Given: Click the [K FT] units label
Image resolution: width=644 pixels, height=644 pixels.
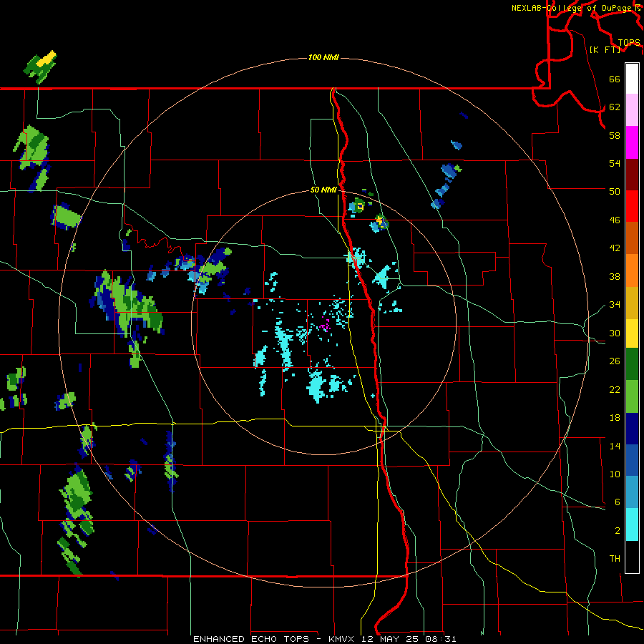Looking at the screenshot, I should pyautogui.click(x=605, y=50).
